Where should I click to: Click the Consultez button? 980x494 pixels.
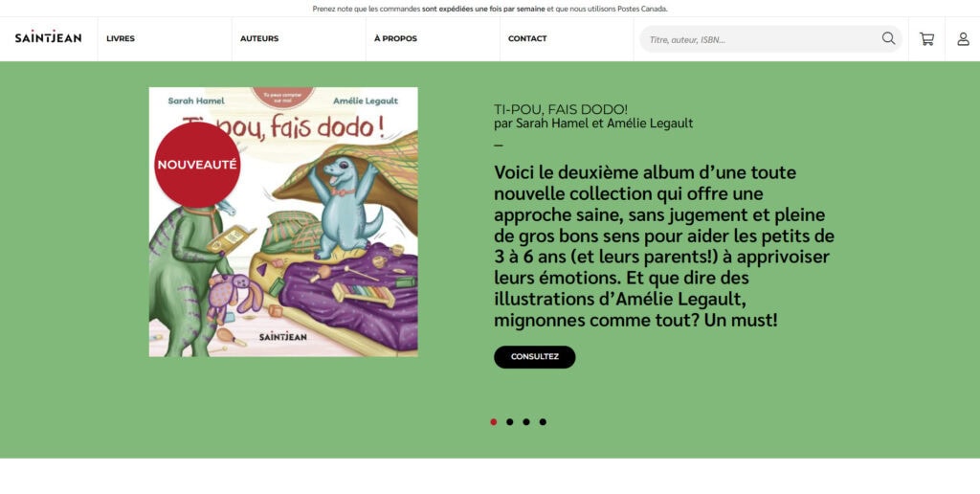coord(534,357)
